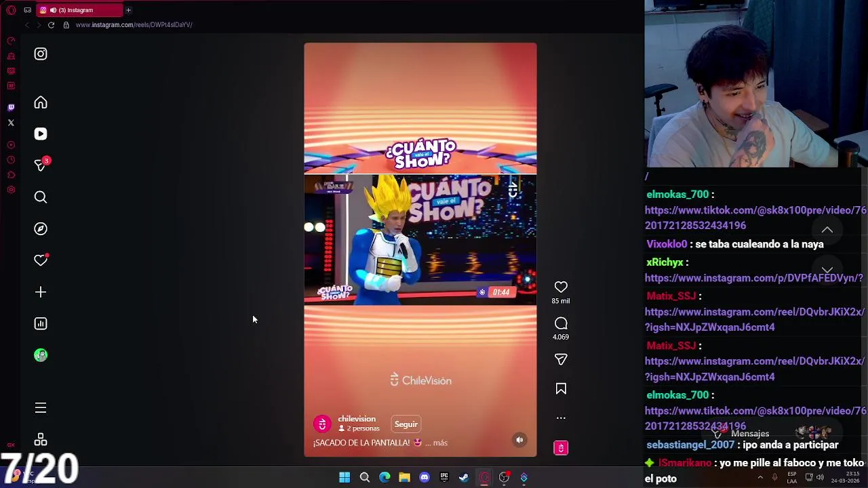Launch Microsoft Edge from the taskbar

point(384,478)
